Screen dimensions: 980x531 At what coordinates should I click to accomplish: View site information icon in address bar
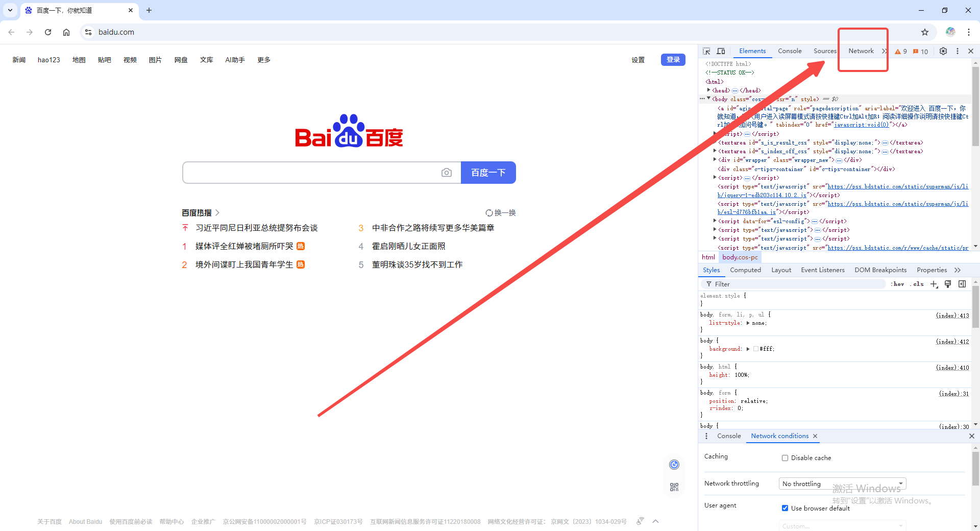(88, 32)
